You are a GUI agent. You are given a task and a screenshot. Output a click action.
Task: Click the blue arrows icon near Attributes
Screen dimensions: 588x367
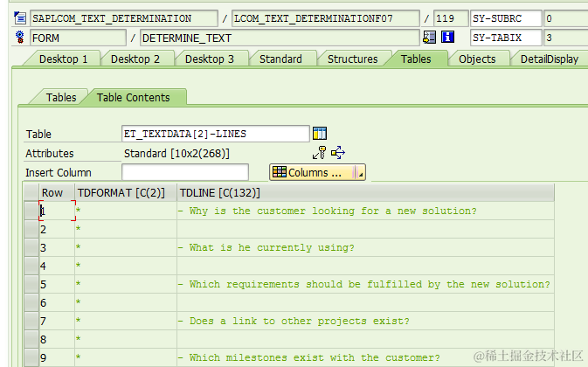(338, 153)
